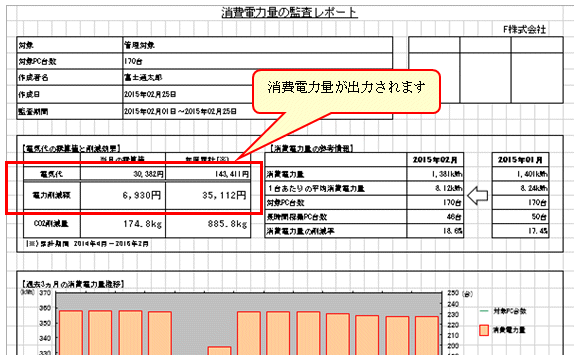Select the 174.8kg CO2 reduction cell
581x361 pixels.
[x=123, y=224]
